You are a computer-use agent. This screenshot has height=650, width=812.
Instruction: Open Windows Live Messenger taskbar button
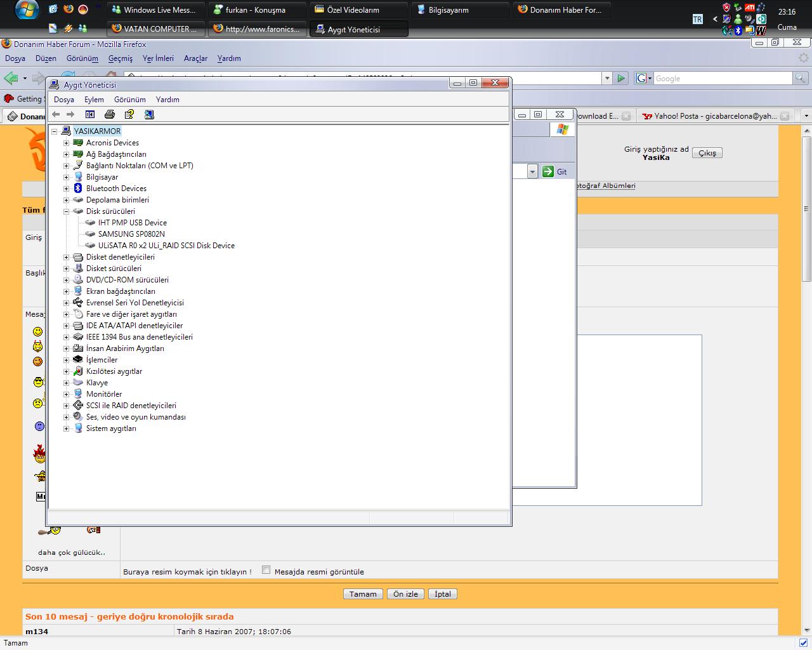pos(156,10)
